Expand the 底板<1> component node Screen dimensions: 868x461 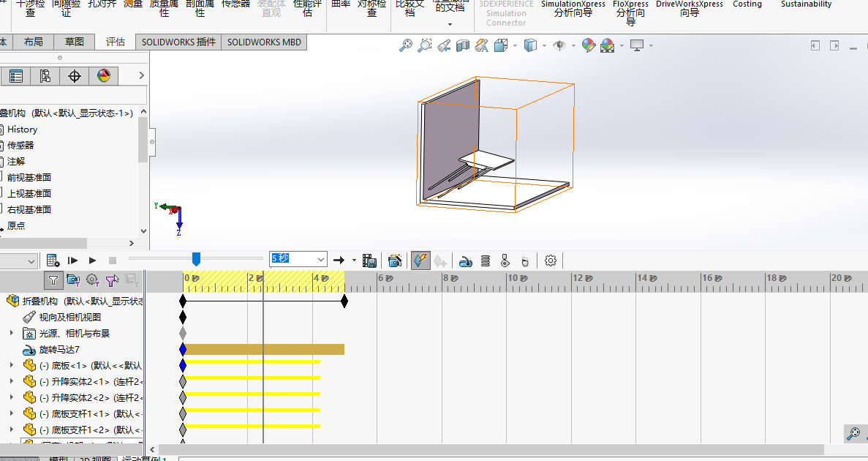click(x=11, y=365)
